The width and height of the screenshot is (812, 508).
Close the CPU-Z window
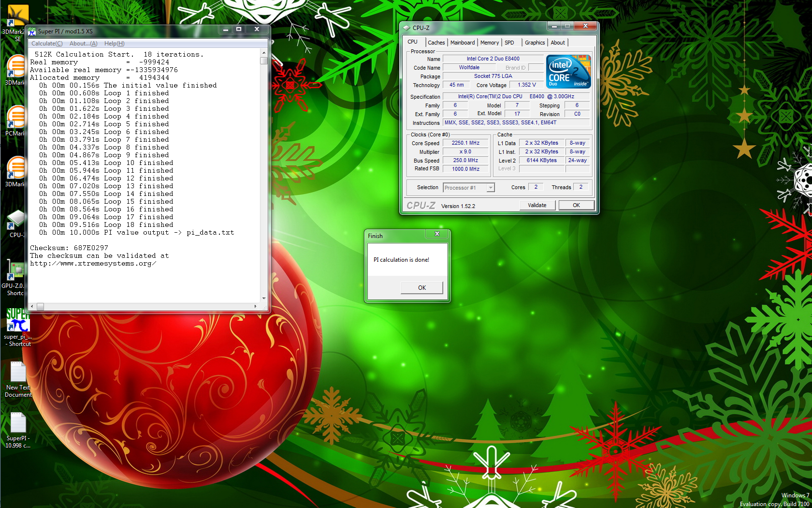tap(585, 26)
